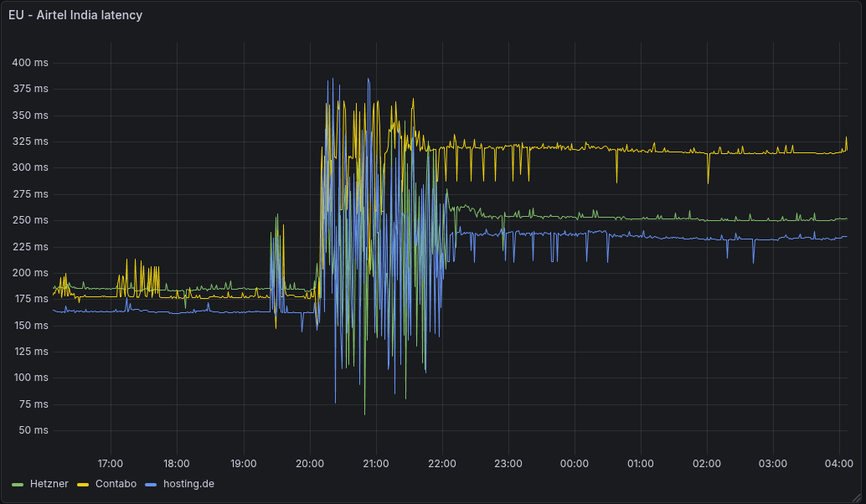866x504 pixels.
Task: Click the panel resize handle in bottom-right corner
Action: 860,498
